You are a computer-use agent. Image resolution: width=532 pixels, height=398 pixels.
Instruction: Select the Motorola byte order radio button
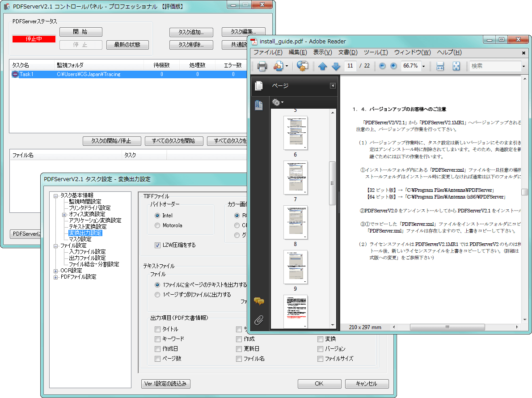[x=157, y=225]
